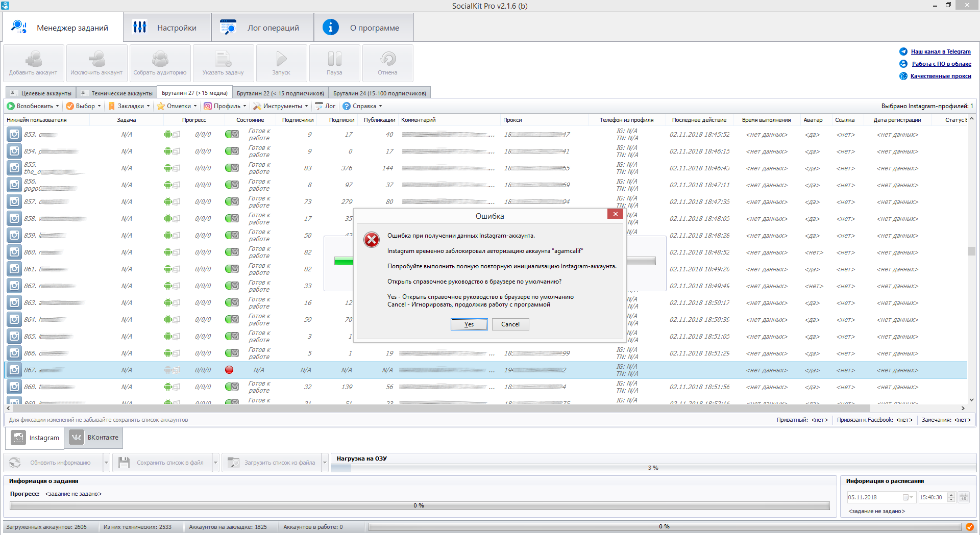Click Сохранить список в файл button
Image resolution: width=980 pixels, height=535 pixels.
point(163,463)
